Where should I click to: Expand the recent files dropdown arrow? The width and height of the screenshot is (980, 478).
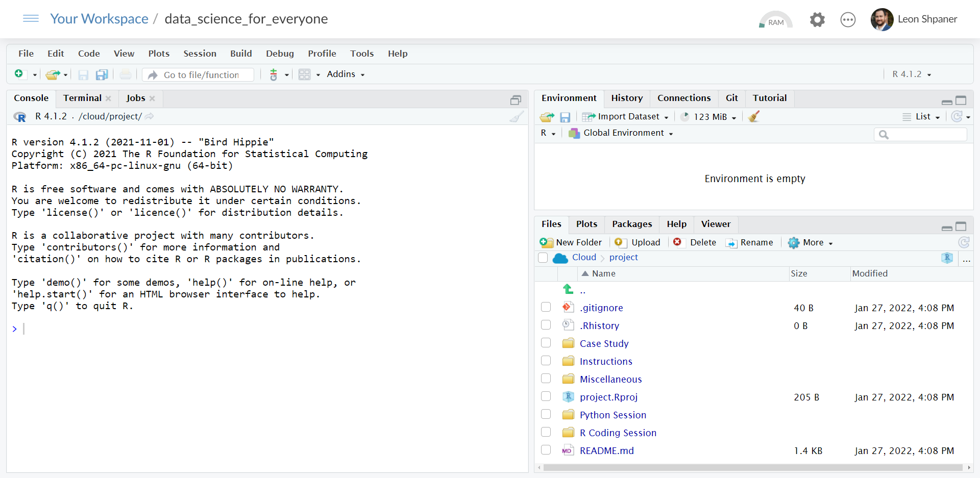click(x=65, y=75)
